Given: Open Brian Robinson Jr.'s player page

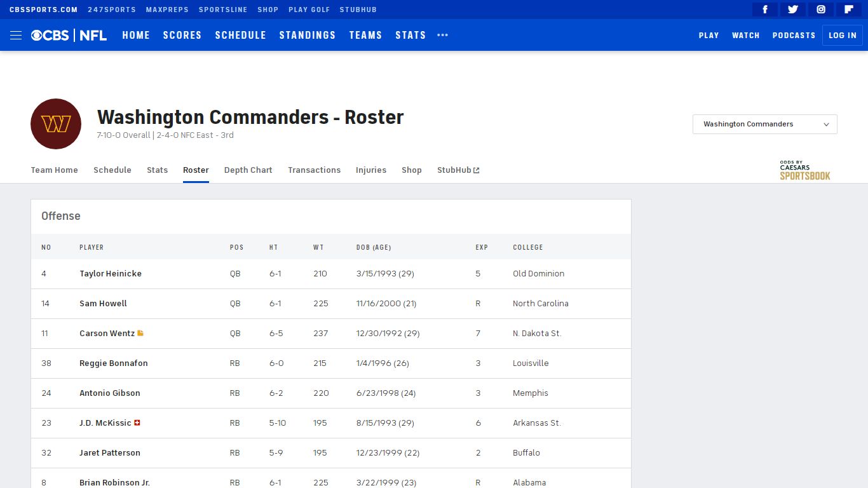Looking at the screenshot, I should tap(114, 483).
